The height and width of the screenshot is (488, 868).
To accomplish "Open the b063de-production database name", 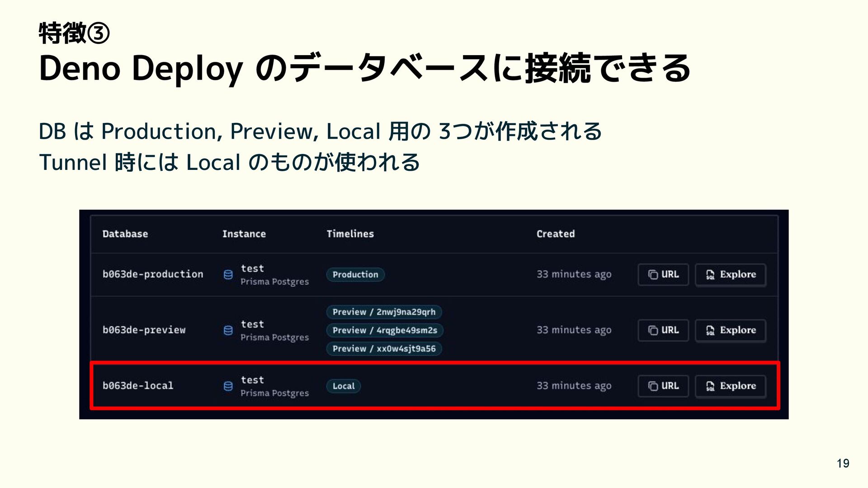I will point(153,274).
